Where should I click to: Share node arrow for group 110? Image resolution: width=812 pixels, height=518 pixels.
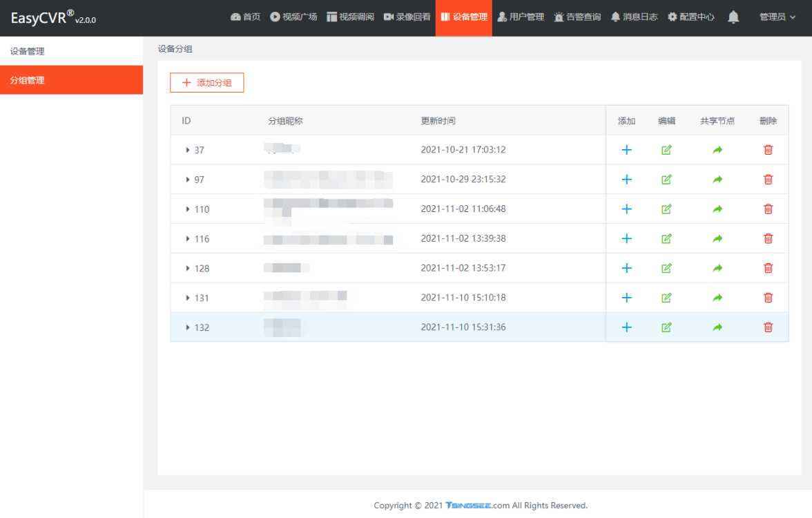pyautogui.click(x=717, y=209)
